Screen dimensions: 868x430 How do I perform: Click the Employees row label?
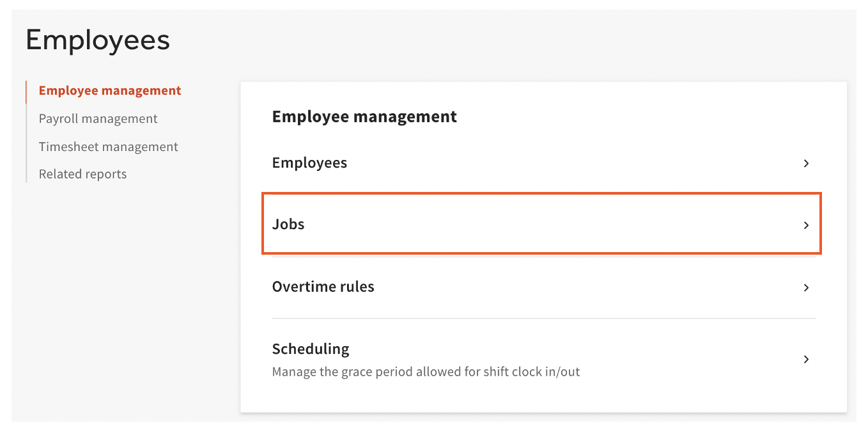point(309,163)
